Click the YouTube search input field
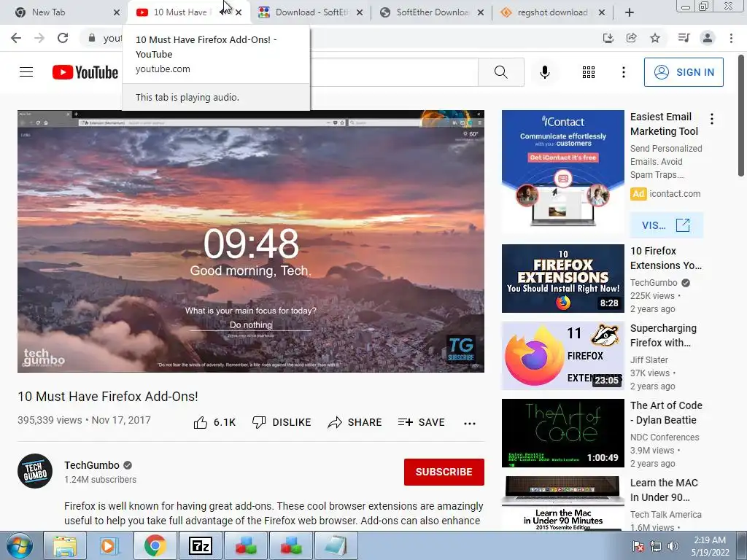The image size is (747, 560). coord(393,72)
